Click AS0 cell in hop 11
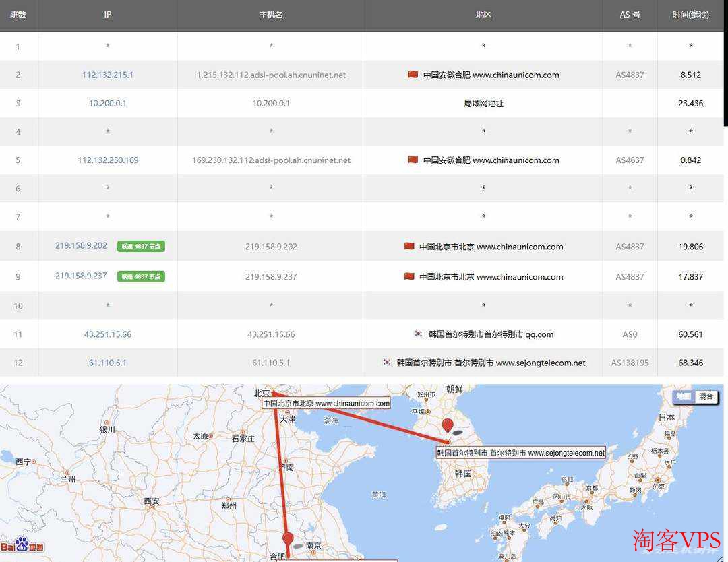Image resolution: width=728 pixels, height=562 pixels. click(630, 334)
